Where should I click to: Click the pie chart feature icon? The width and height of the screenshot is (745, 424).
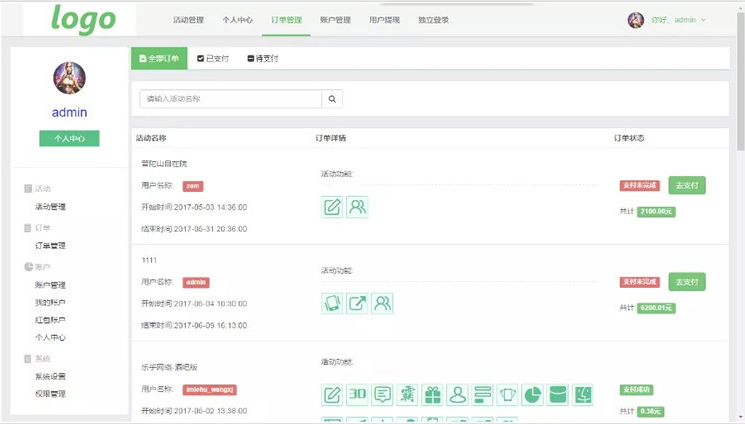click(532, 395)
